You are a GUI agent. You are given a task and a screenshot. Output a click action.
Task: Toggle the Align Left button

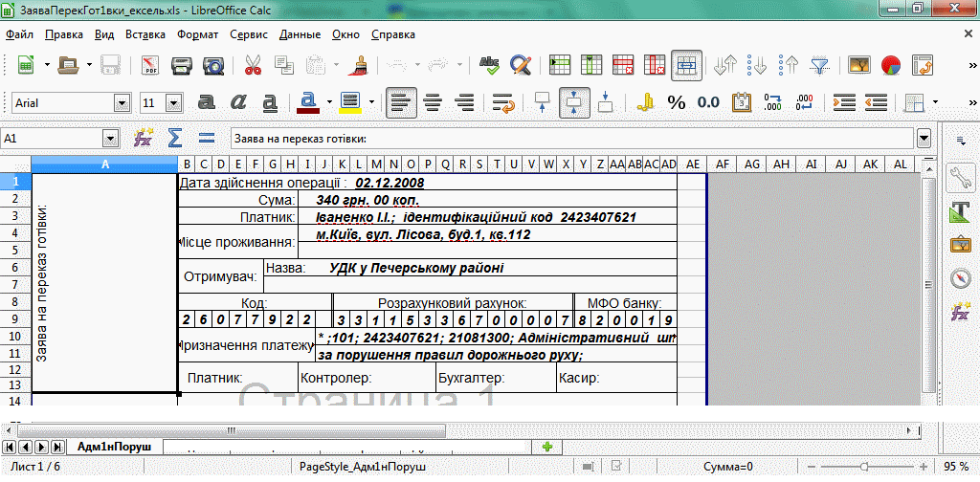pos(401,102)
